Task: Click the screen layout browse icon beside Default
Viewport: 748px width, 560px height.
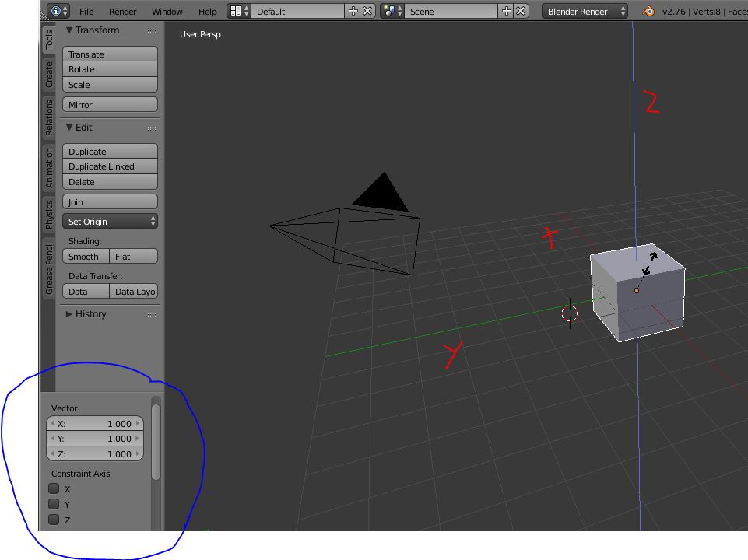Action: click(x=237, y=11)
